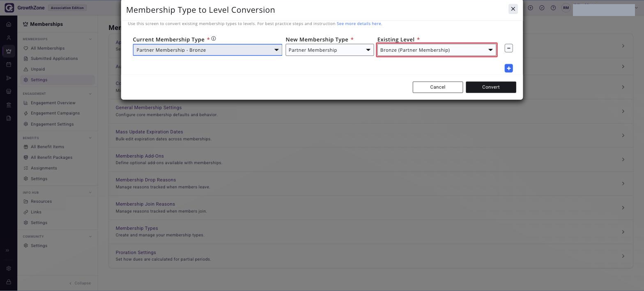
Task: Close the Membership Type to Level Conversion dialog
Action: point(513,9)
